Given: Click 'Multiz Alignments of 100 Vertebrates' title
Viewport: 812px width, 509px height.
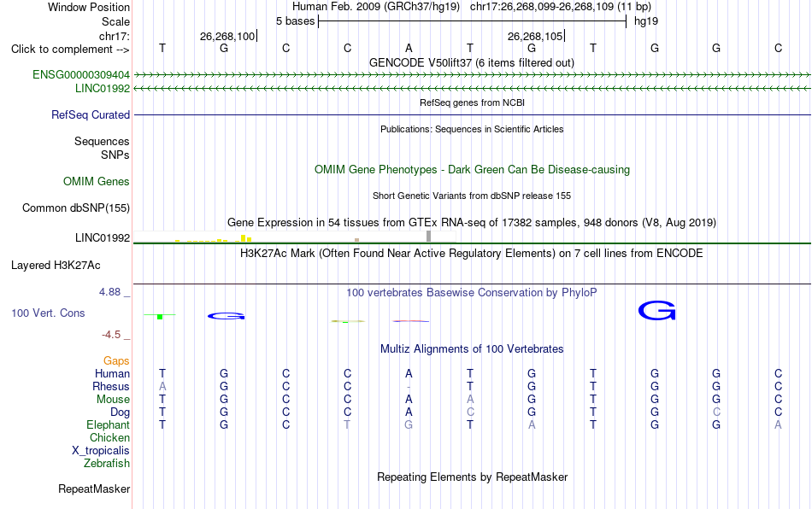Looking at the screenshot, I should pyautogui.click(x=472, y=349).
